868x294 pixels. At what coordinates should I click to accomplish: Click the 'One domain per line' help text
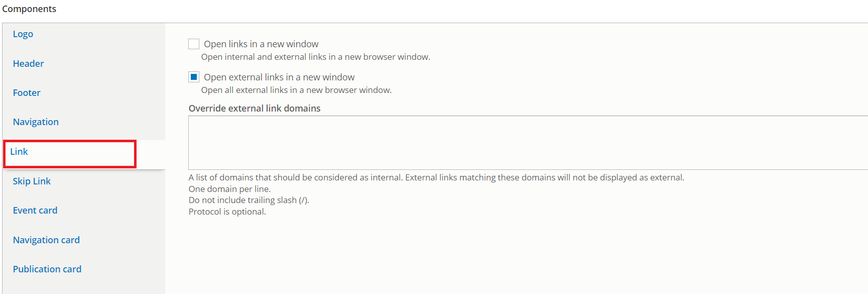click(x=229, y=188)
